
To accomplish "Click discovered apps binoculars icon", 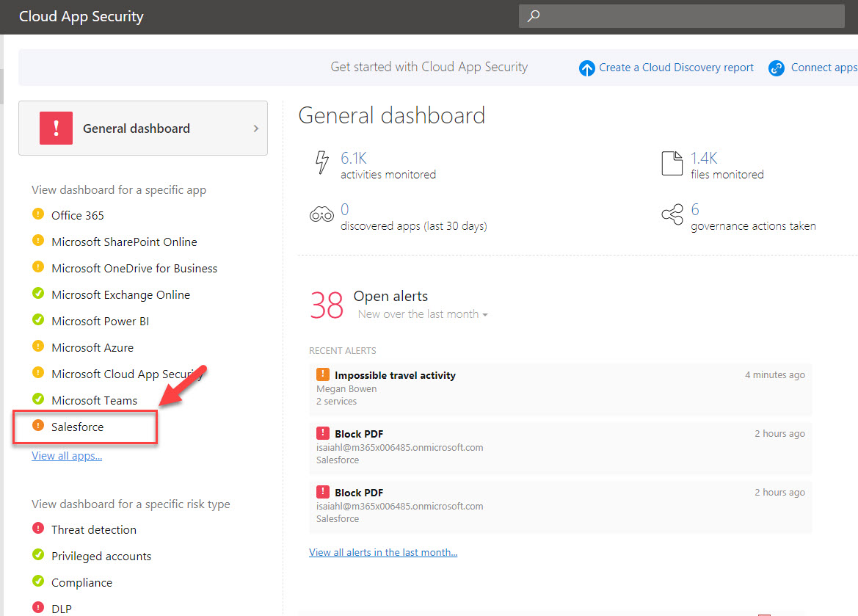I will point(321,214).
